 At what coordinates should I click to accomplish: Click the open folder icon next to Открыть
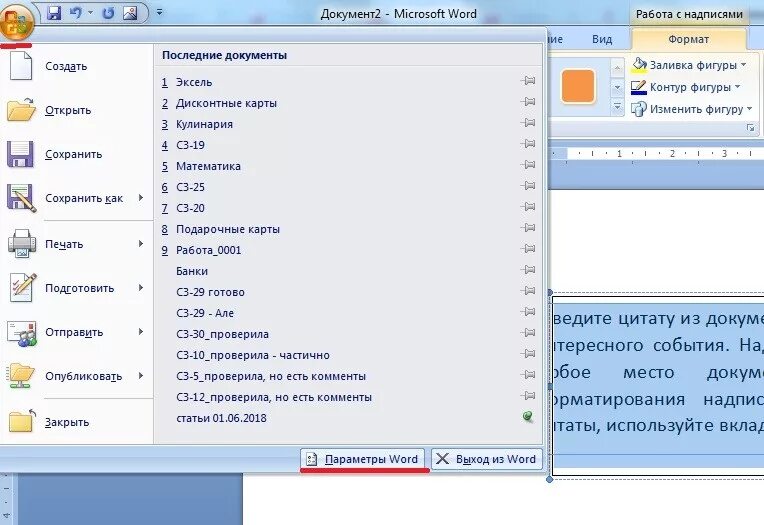(x=21, y=109)
